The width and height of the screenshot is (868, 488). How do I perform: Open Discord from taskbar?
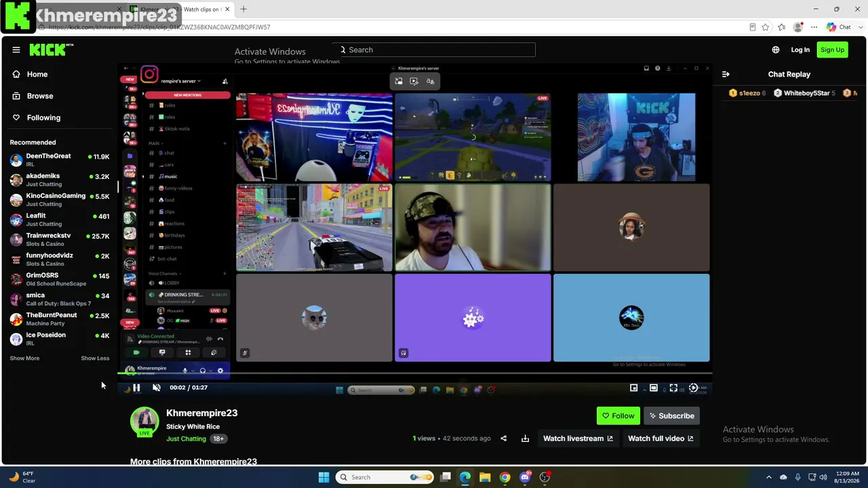point(525,477)
